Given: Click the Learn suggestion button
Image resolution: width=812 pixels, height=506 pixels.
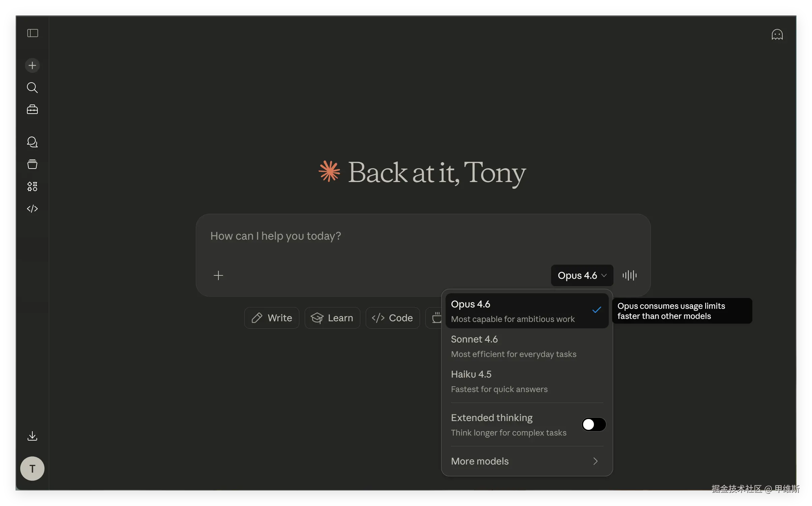Looking at the screenshot, I should pos(332,318).
